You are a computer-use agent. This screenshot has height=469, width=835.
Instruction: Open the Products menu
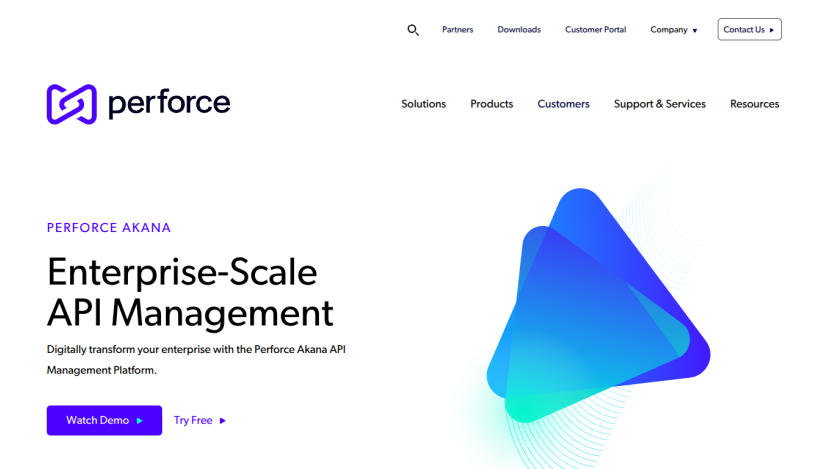[492, 104]
